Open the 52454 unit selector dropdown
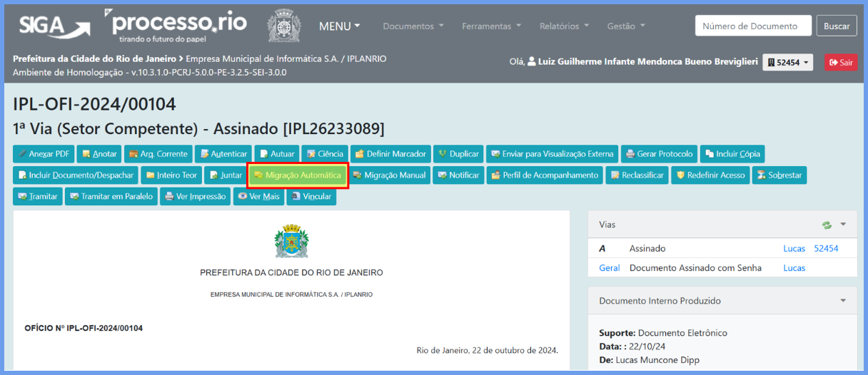This screenshot has height=375, width=868. point(787,63)
